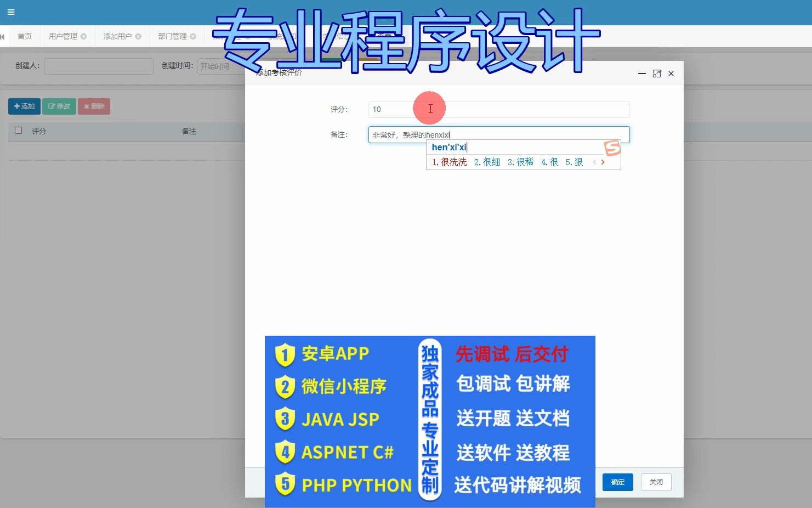Click the 开始时间 date field
Screen dimensions: 812x508
coord(222,66)
